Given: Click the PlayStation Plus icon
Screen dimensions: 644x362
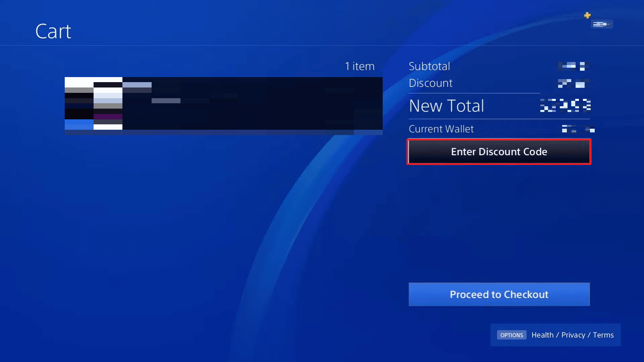Looking at the screenshot, I should tap(587, 15).
